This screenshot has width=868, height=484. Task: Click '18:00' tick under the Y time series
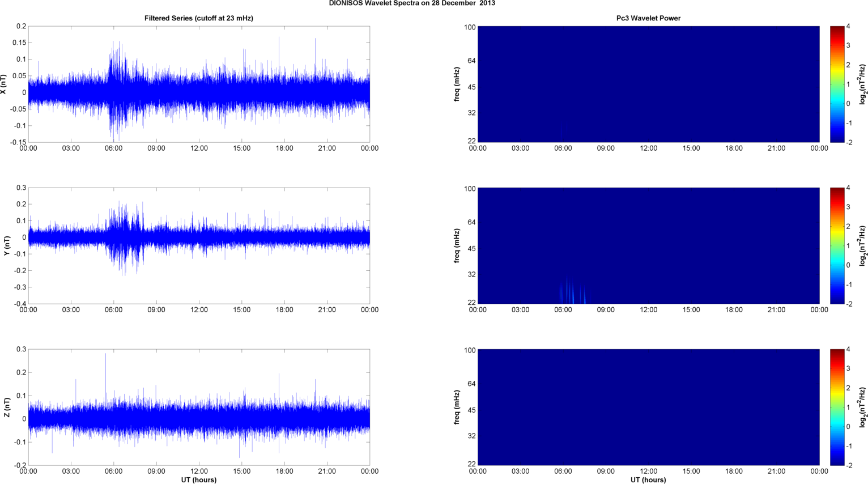pos(284,310)
